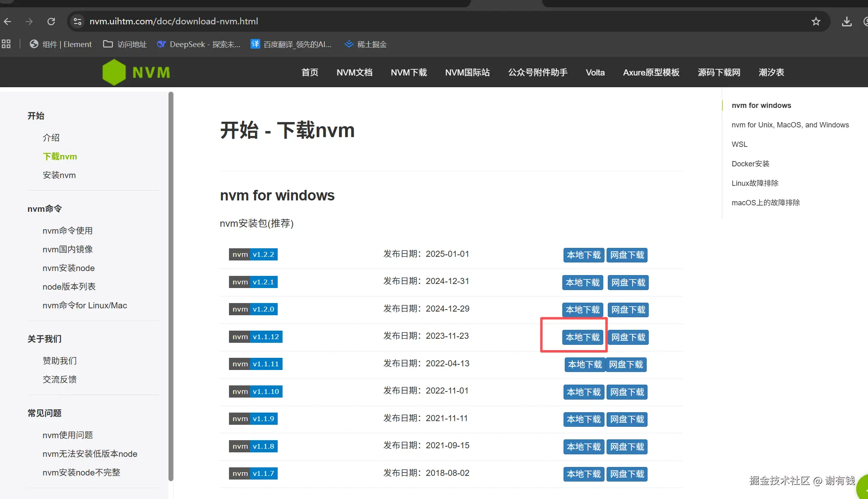The image size is (868, 499).
Task: Reload the page with the refresh icon
Action: pos(51,22)
